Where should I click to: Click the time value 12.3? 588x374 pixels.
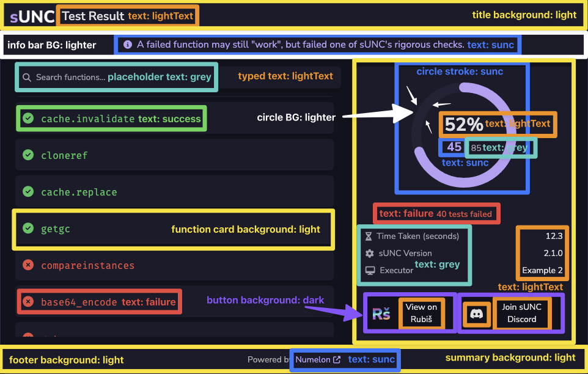point(554,236)
